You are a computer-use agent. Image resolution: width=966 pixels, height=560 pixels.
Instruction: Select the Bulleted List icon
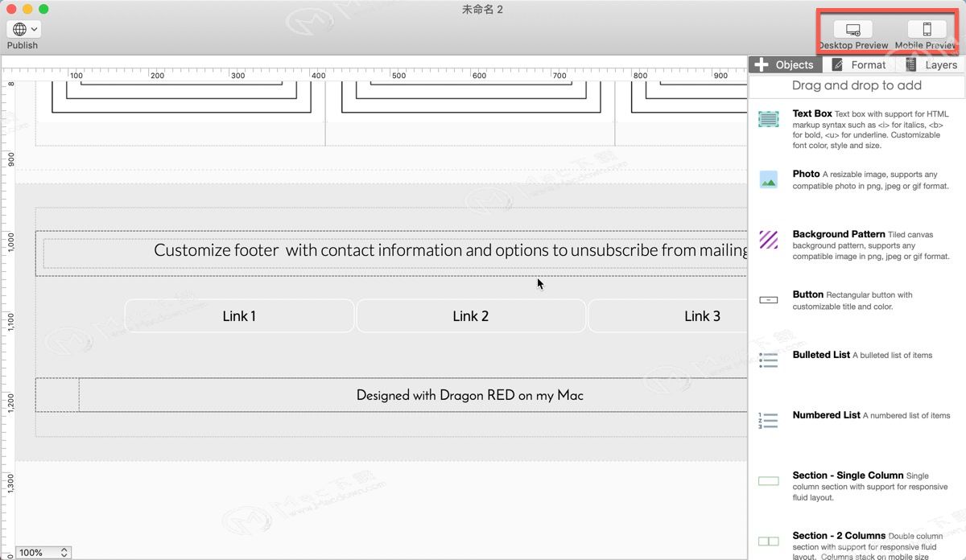pyautogui.click(x=769, y=360)
